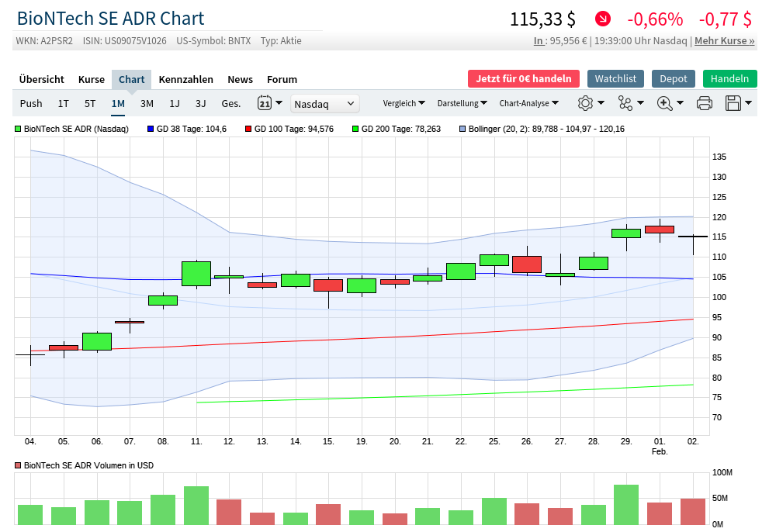Viewport: 769px width, 532px height.
Task: Click the '01. Feb.' date axis label
Action: [660, 446]
